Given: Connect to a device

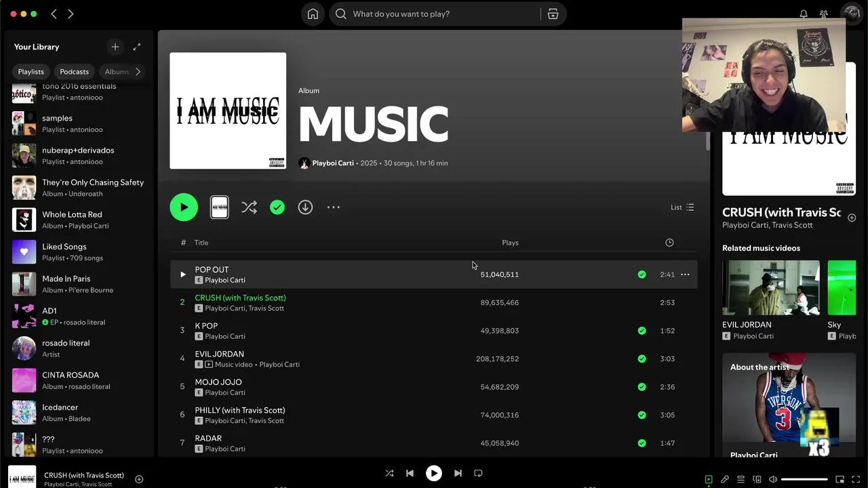Looking at the screenshot, I should [757, 479].
